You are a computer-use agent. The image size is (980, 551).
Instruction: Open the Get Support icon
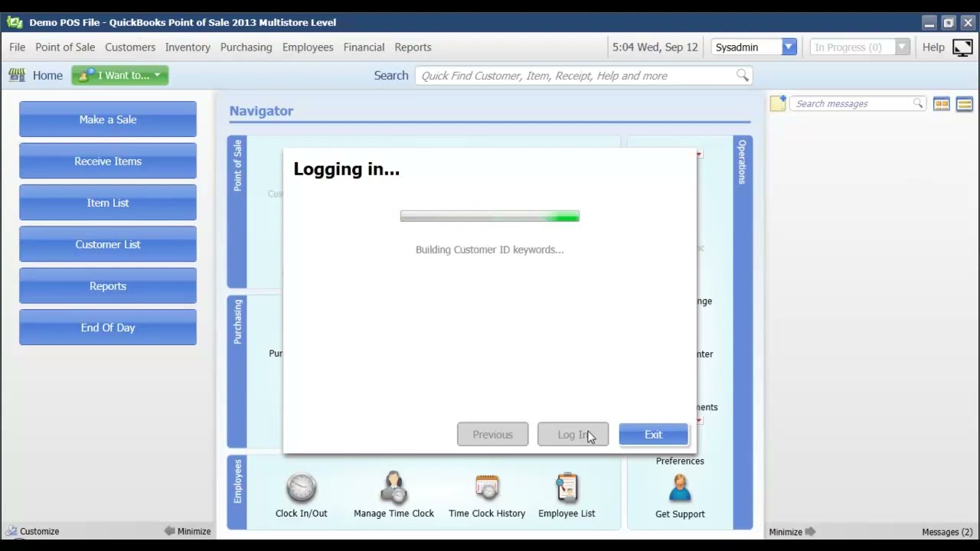tap(680, 488)
